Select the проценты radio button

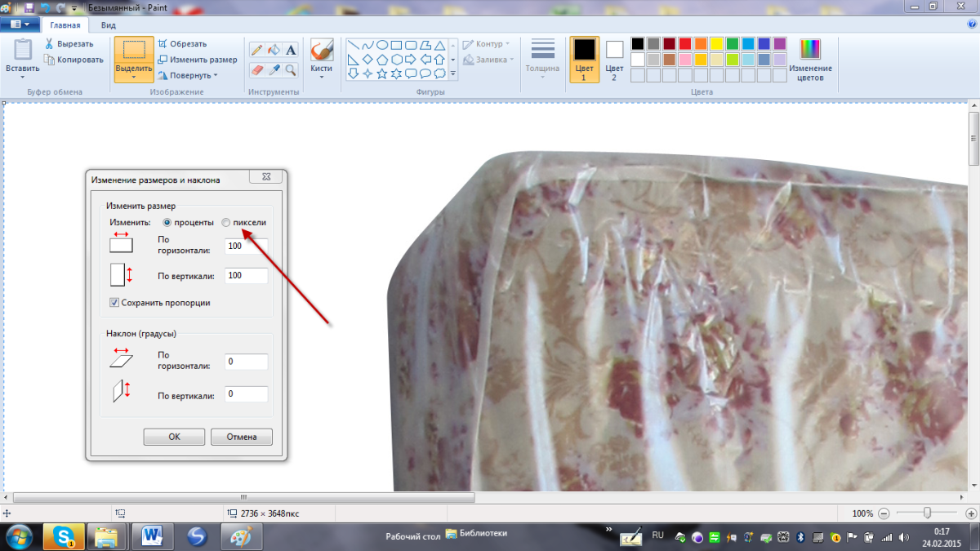(167, 222)
